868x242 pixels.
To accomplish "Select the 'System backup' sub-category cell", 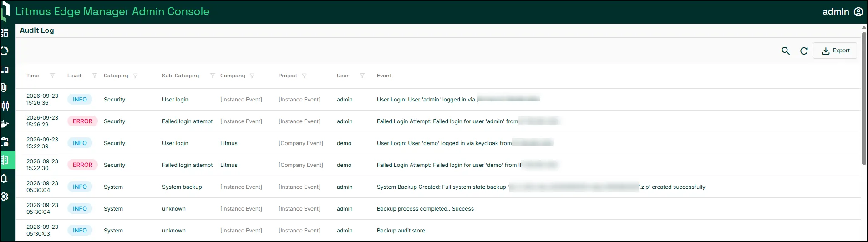I will (x=182, y=187).
